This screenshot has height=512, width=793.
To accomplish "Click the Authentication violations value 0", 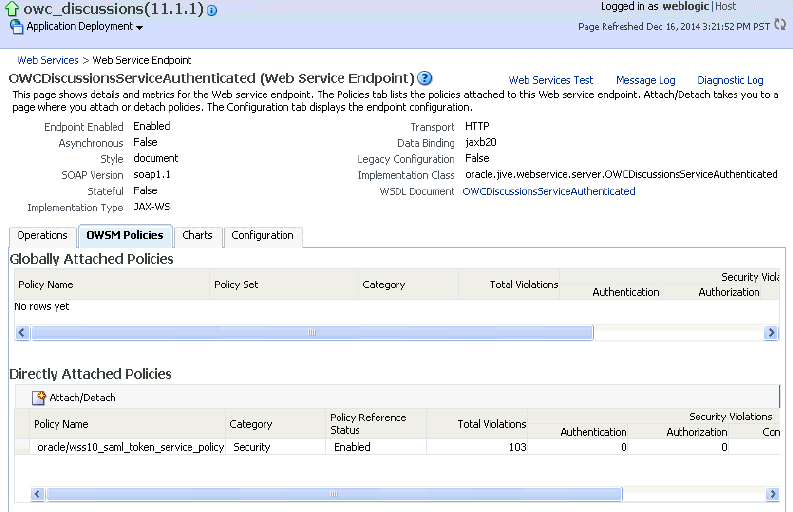I will pos(624,447).
